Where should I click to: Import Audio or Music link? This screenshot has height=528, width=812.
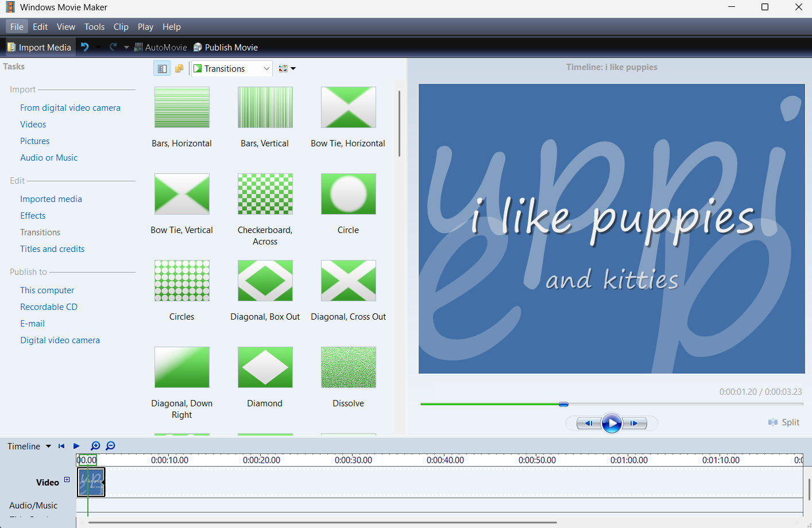(x=49, y=158)
